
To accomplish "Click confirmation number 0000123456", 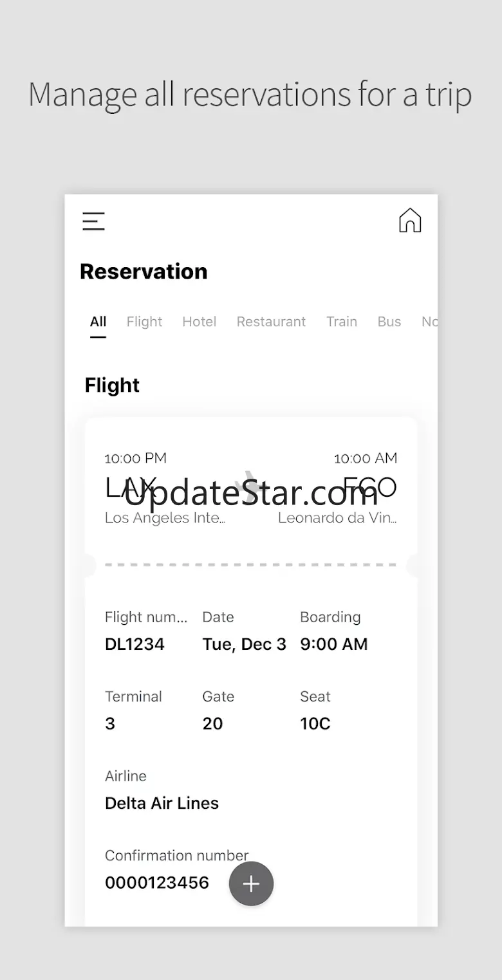I will 157,883.
